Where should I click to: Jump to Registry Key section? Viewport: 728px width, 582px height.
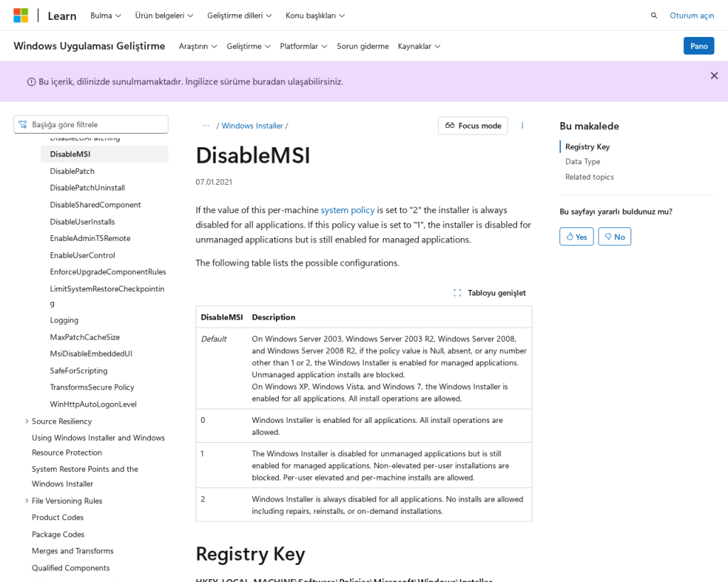pos(587,146)
